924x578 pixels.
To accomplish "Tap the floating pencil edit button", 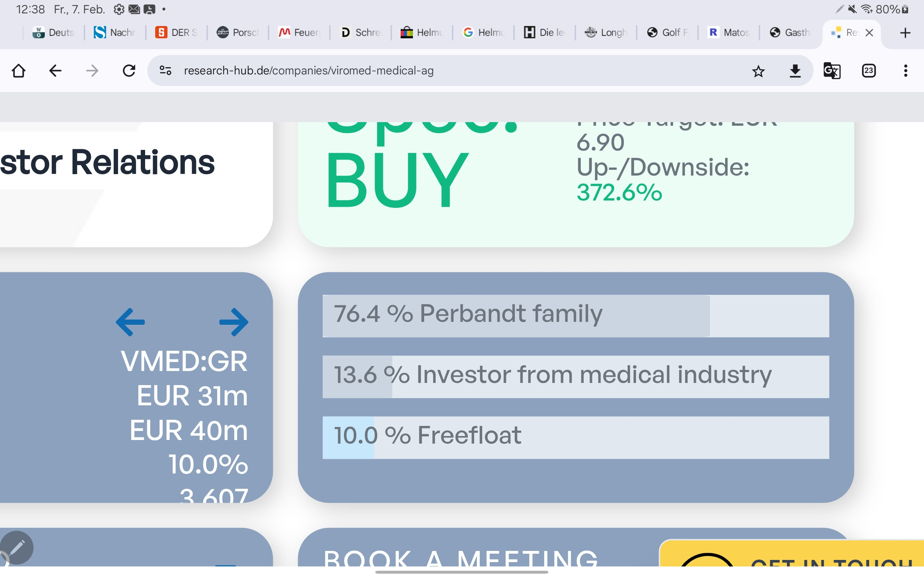I will (x=17, y=548).
